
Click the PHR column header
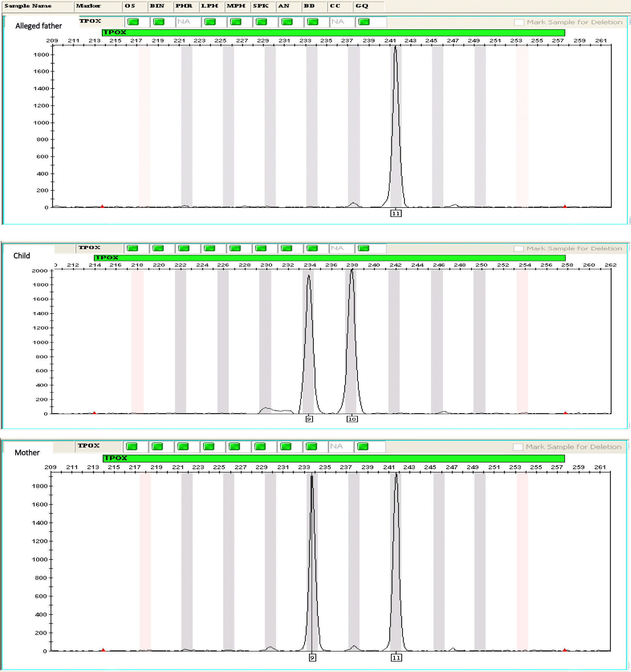coord(186,6)
